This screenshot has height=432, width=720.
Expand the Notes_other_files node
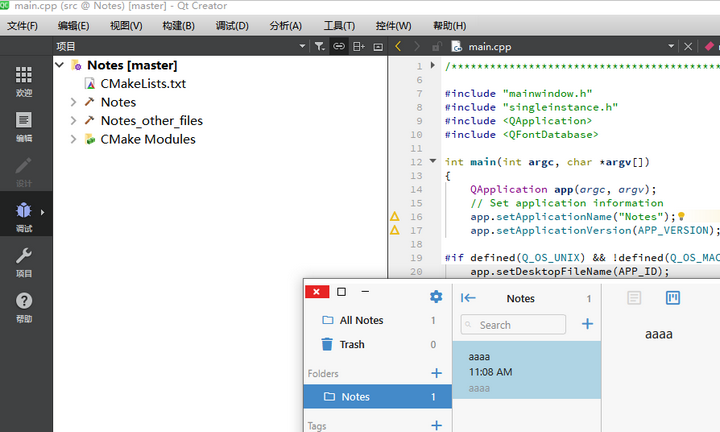[73, 121]
